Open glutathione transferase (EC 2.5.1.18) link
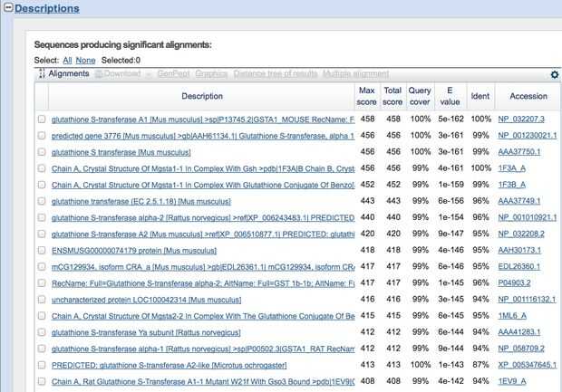The height and width of the screenshot is (392, 562). click(141, 201)
